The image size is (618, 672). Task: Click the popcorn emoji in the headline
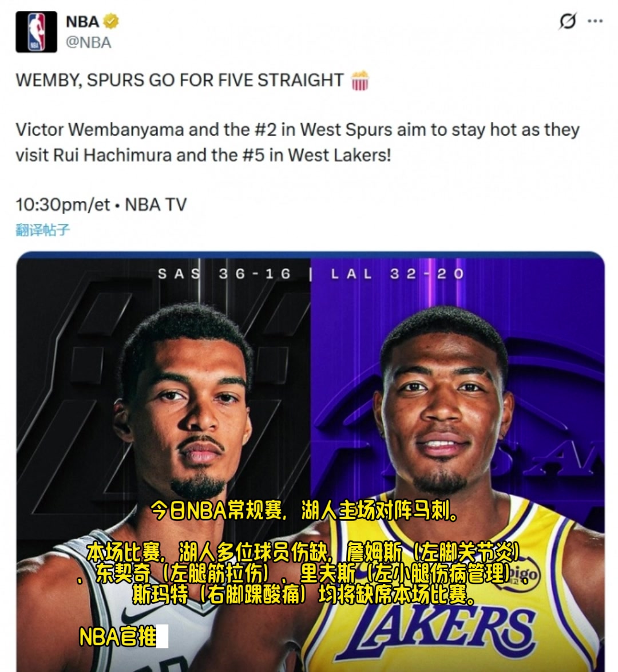pos(359,81)
